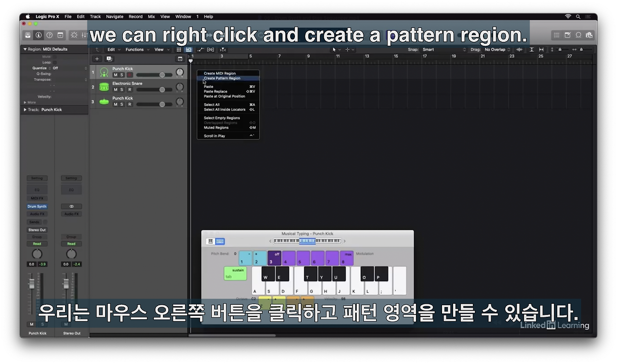Open the tracks area View dropdown

161,50
